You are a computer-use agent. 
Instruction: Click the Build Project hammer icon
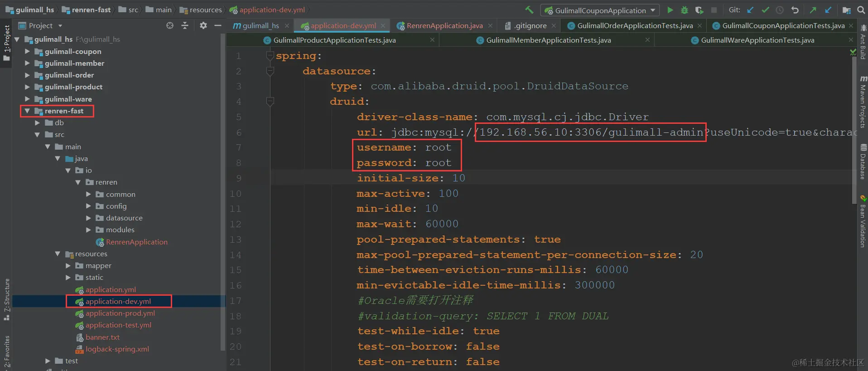coord(529,10)
